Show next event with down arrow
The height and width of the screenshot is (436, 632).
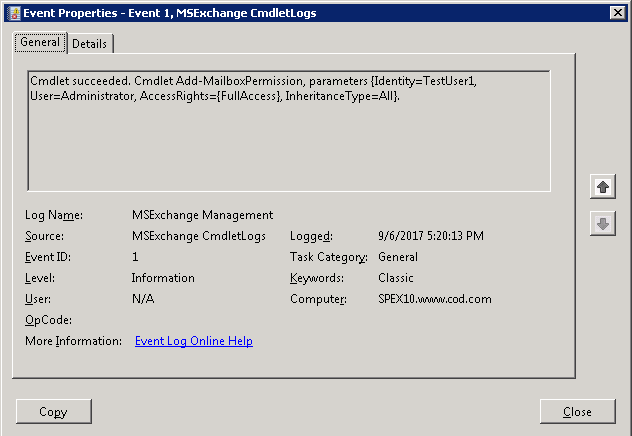pos(603,223)
